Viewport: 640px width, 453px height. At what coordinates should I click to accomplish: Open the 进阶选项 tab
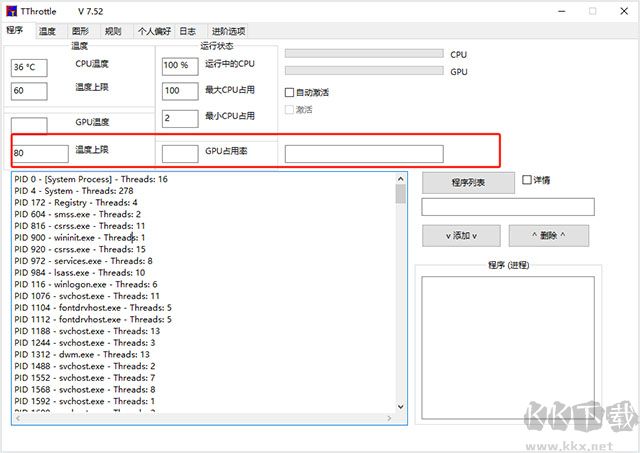(x=228, y=31)
